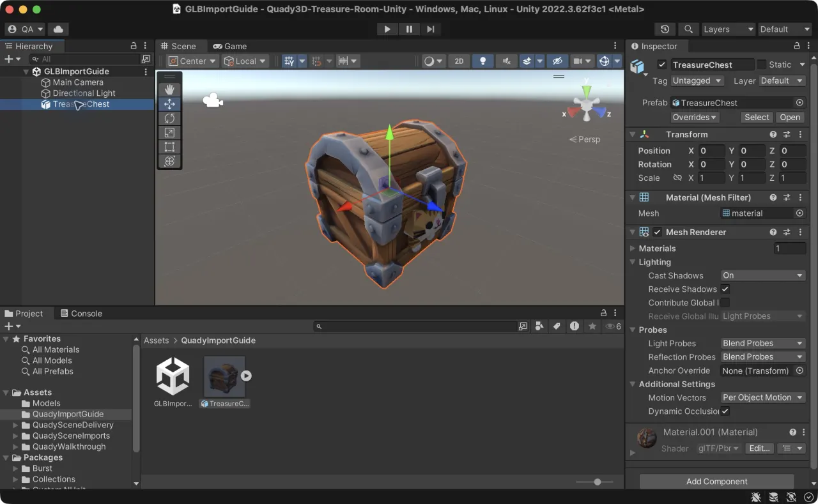This screenshot has height=504, width=818.
Task: Uncheck the Dynamic Occlusion checkbox
Action: [x=725, y=411]
